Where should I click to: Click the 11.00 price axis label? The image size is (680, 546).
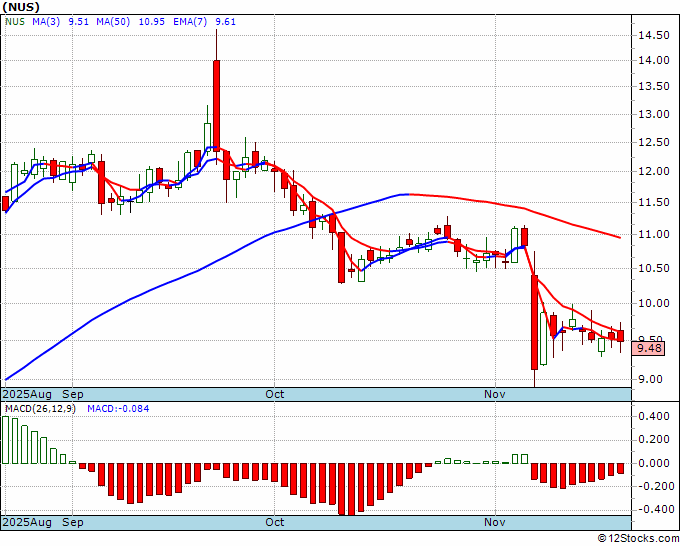[x=654, y=234]
